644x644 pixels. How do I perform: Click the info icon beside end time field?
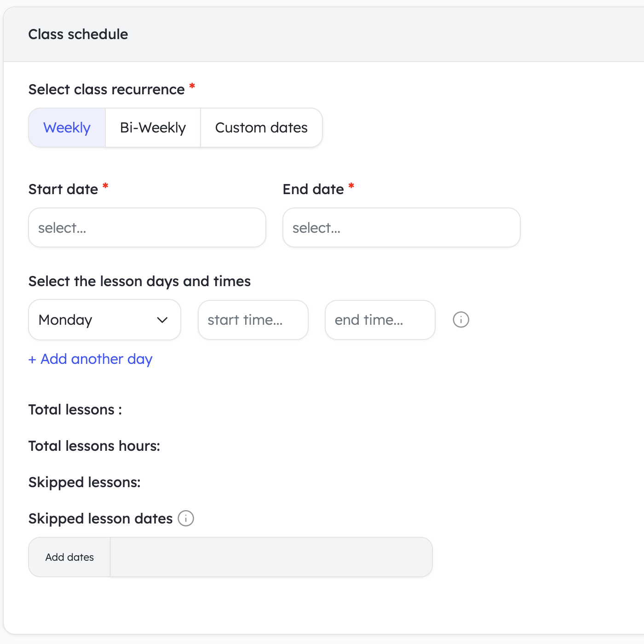(460, 320)
